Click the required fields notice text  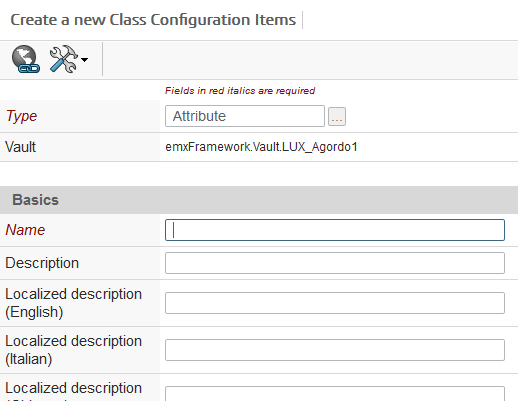pyautogui.click(x=240, y=91)
